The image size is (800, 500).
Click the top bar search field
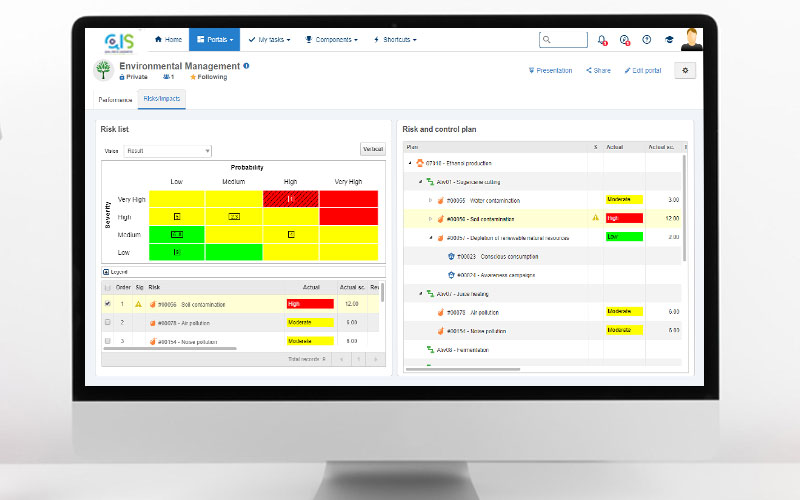[564, 40]
